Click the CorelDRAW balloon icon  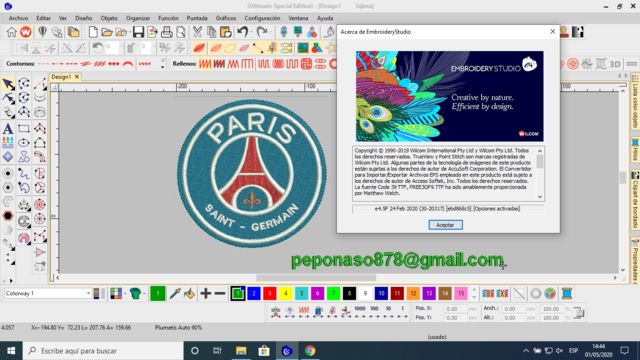tap(42, 32)
